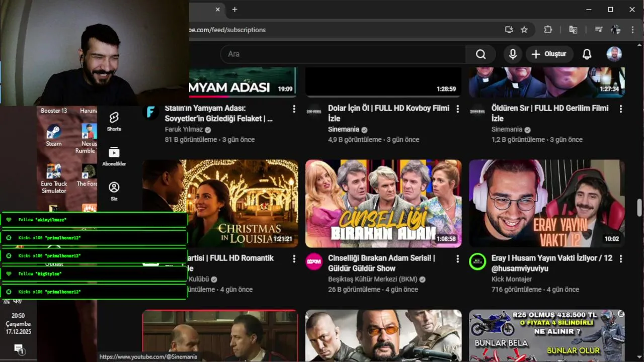Open the account avatar menu
The image size is (644, 362).
click(614, 54)
